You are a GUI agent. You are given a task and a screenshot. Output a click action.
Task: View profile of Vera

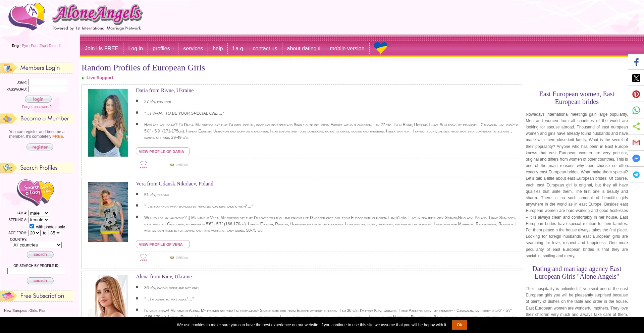click(163, 244)
